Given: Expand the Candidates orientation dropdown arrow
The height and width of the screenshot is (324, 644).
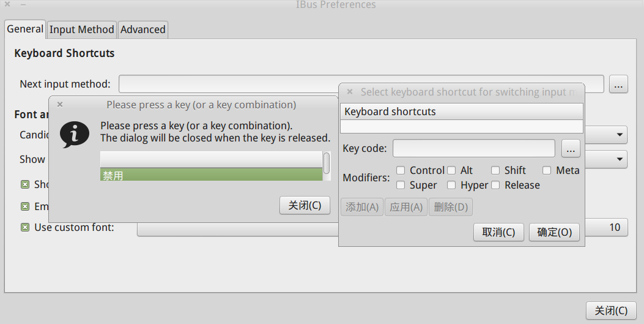Looking at the screenshot, I should pos(620,135).
